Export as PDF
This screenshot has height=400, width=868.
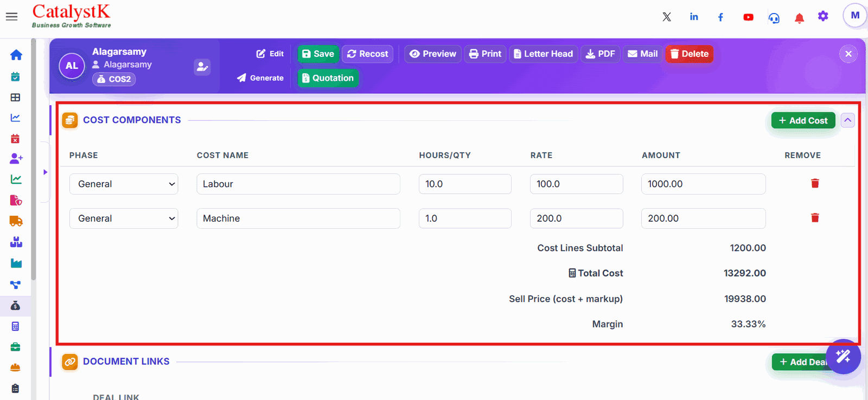pyautogui.click(x=600, y=54)
